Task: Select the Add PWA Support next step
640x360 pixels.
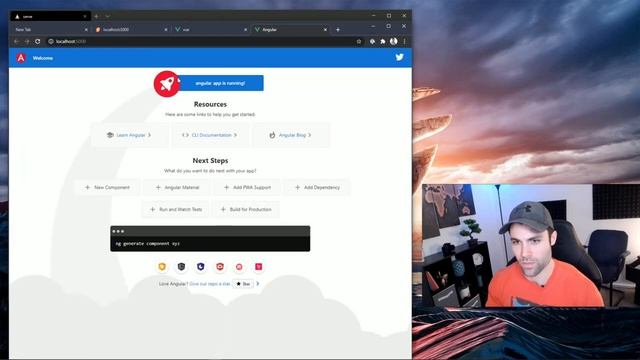Action: (247, 187)
